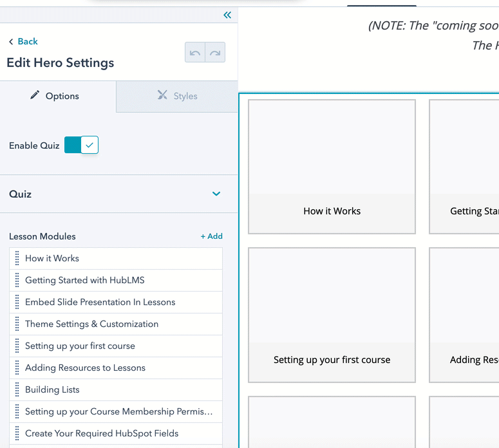
Task: Open Setting up your first course row
Action: (x=116, y=346)
